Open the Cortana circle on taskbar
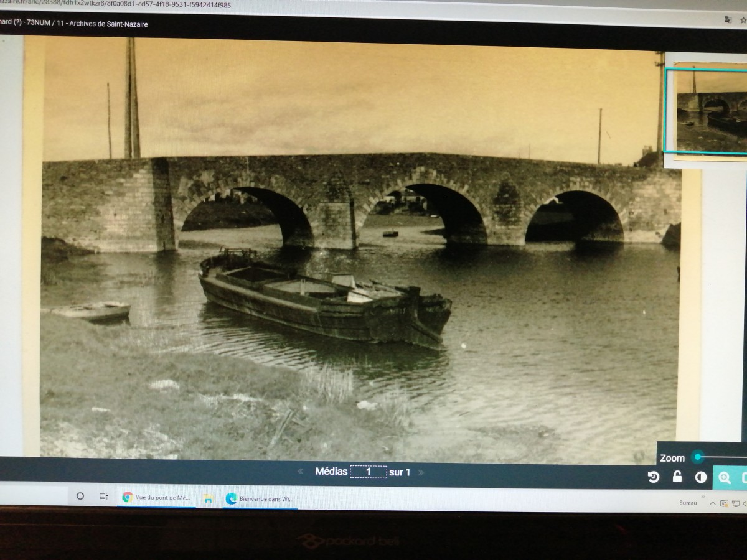Viewport: 747px width, 560px height. pos(80,496)
